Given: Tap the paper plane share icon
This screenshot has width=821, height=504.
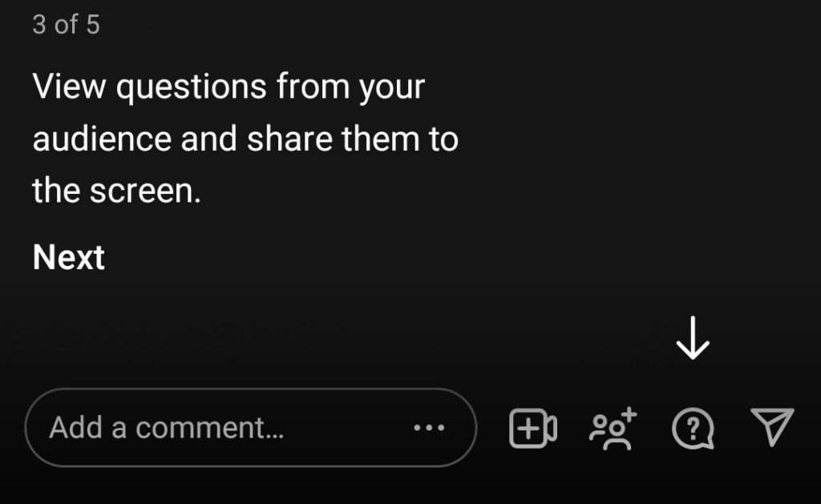Looking at the screenshot, I should pos(772,426).
